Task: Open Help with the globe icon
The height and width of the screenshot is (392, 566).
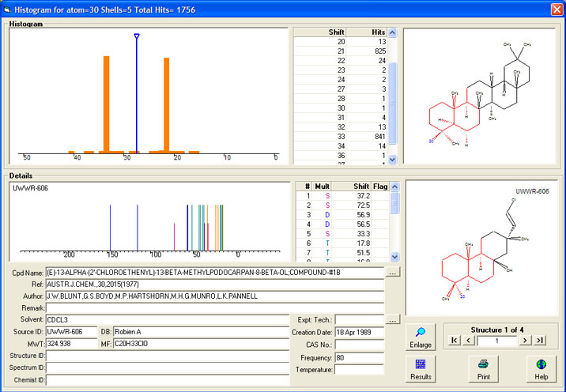Action: [x=541, y=370]
